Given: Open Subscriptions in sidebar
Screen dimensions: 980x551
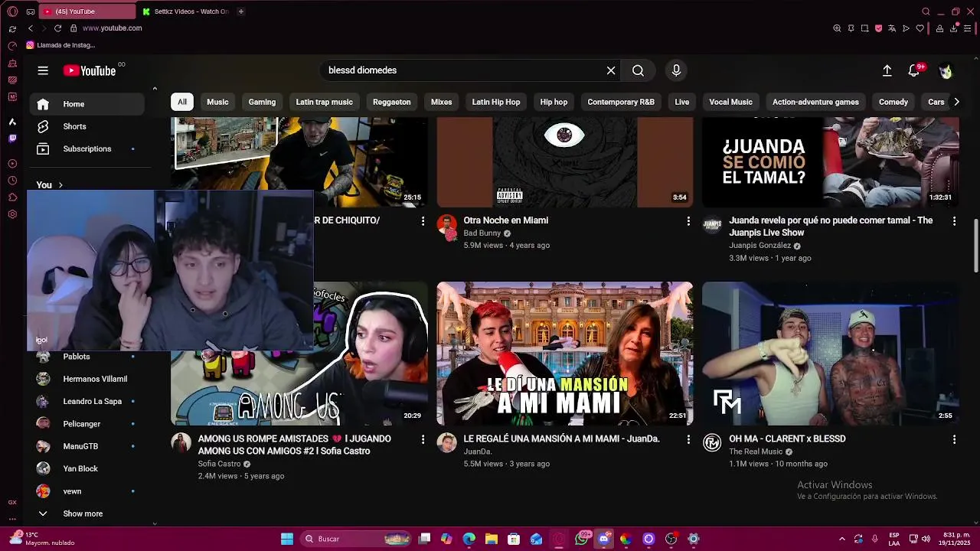Looking at the screenshot, I should coord(87,148).
